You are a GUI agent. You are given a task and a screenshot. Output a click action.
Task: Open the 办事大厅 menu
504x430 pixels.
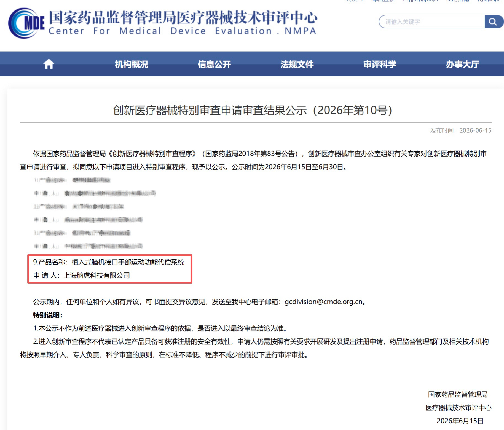click(462, 64)
